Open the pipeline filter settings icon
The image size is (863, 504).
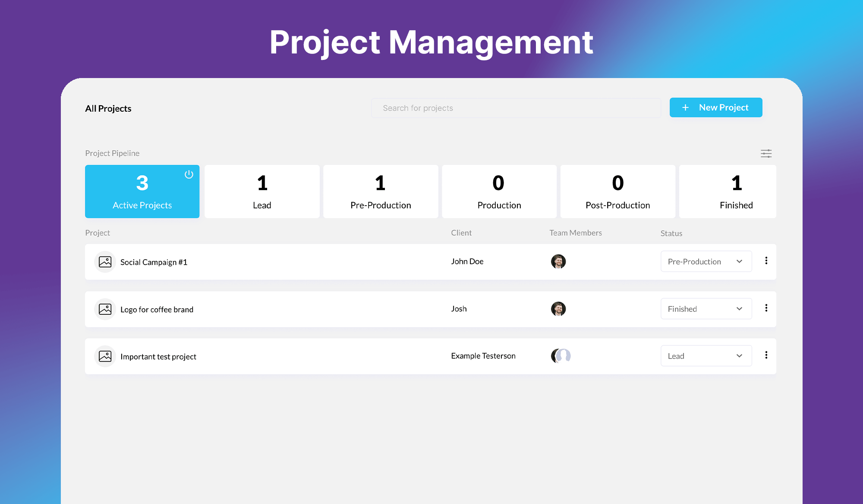point(766,153)
